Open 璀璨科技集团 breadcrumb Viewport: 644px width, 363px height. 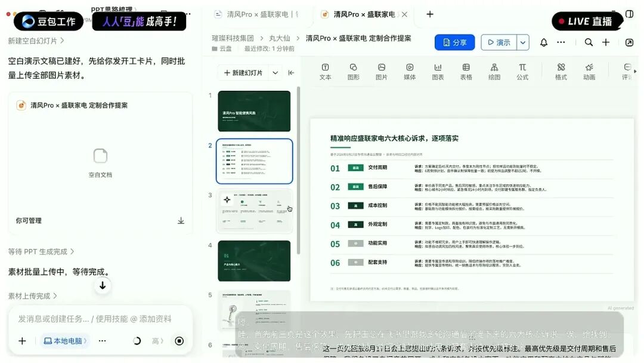click(233, 38)
